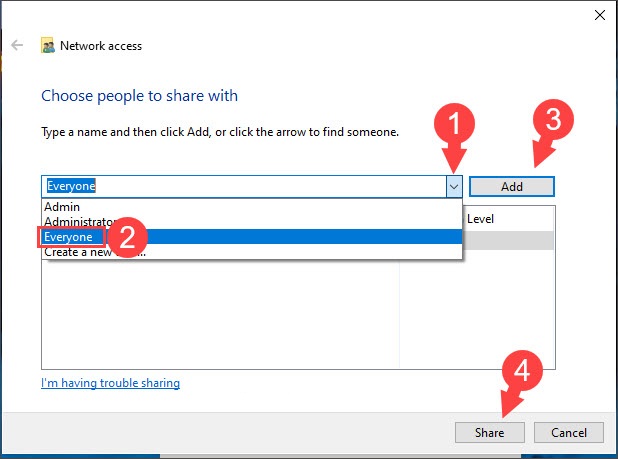Choose Admin from the dropdown list
The height and width of the screenshot is (459, 618).
click(x=251, y=206)
